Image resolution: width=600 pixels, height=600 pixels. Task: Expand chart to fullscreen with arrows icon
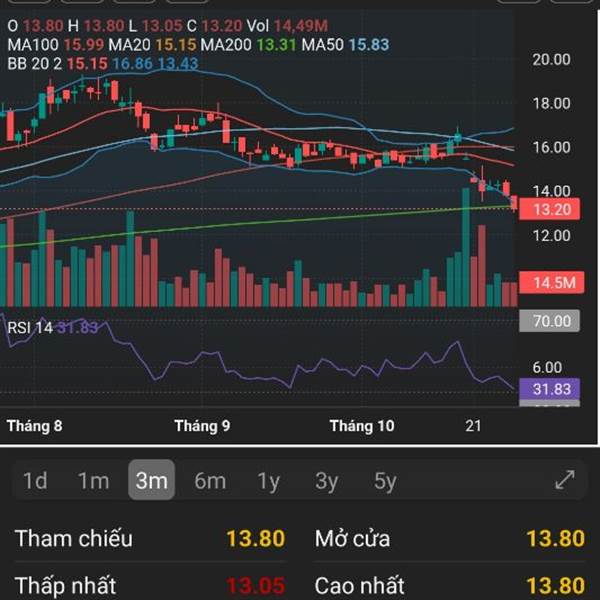565,480
